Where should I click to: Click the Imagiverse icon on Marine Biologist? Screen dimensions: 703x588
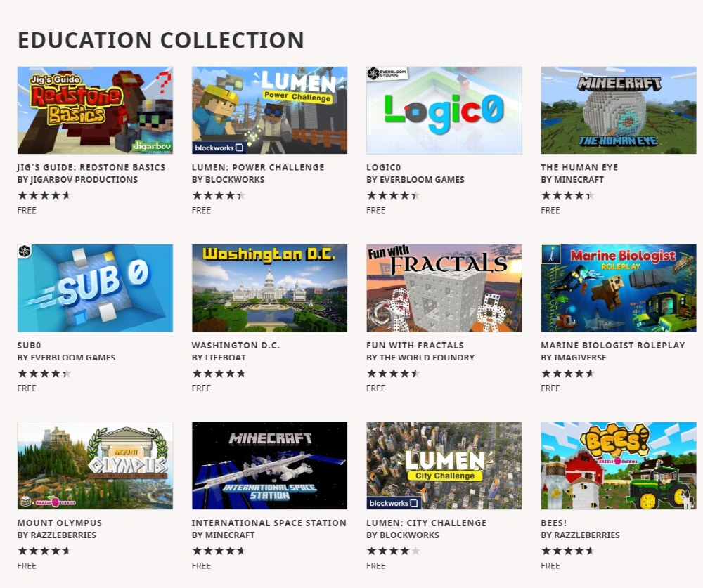(x=548, y=252)
